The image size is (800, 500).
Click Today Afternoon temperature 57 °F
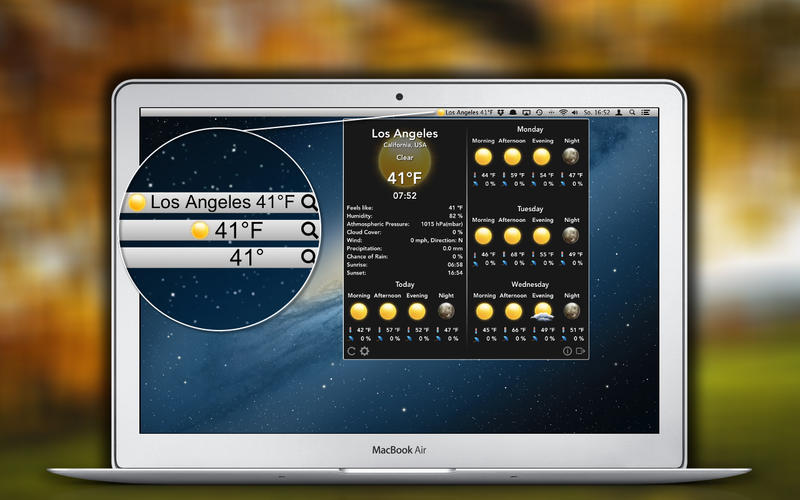[x=393, y=331]
